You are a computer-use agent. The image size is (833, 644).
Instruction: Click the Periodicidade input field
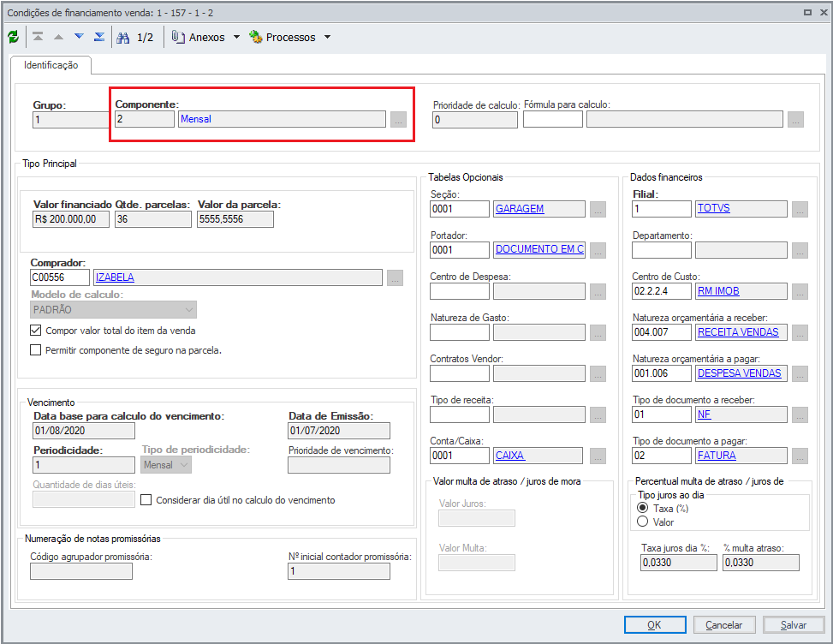[x=83, y=465]
